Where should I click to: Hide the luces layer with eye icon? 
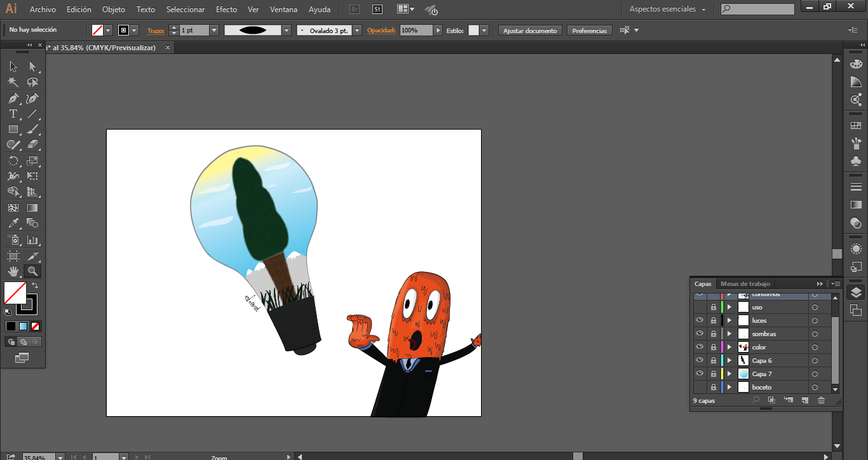click(700, 321)
